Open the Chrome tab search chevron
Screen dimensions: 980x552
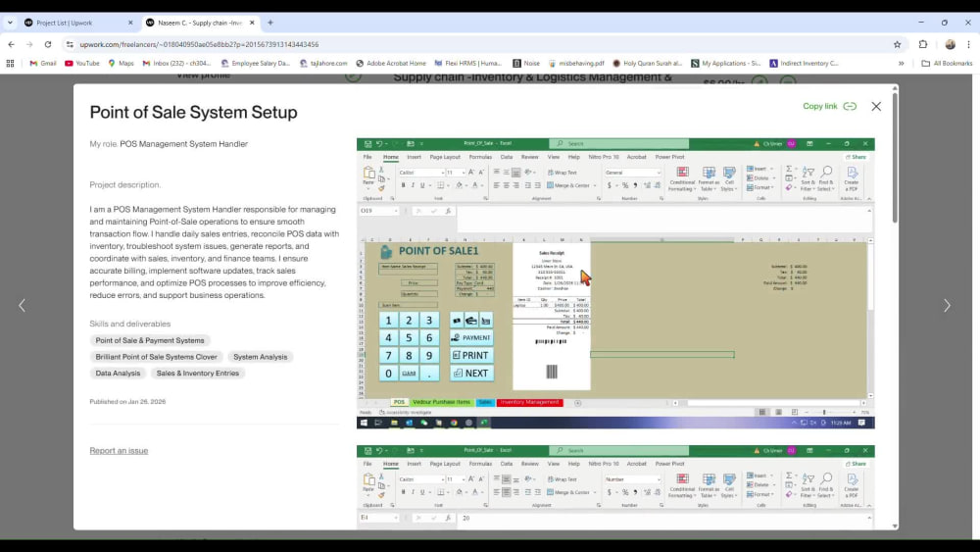coord(10,23)
